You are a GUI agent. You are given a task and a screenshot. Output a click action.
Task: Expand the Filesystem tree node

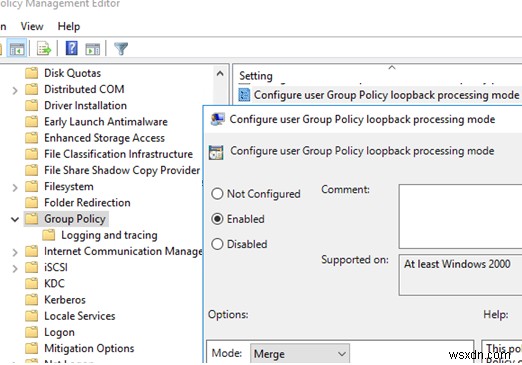[15, 187]
